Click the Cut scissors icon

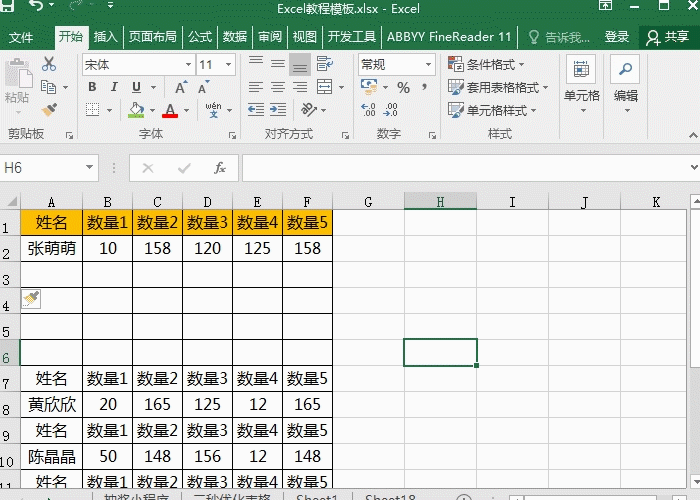click(x=49, y=65)
